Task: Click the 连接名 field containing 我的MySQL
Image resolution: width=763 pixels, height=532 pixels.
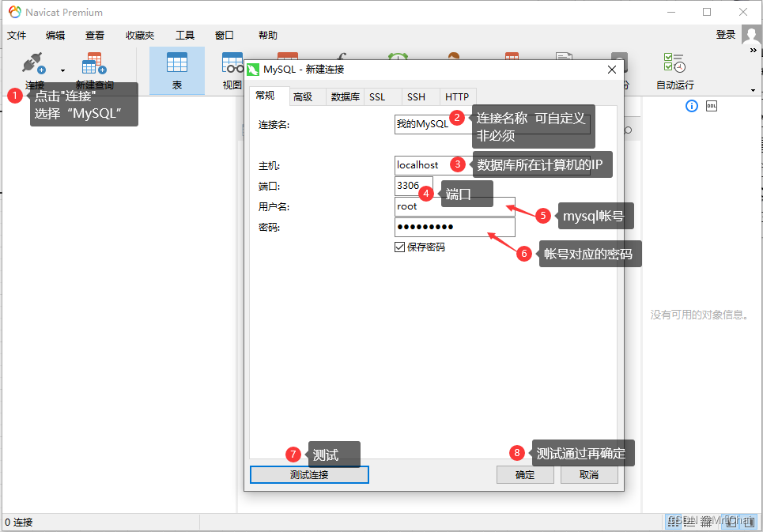Action: point(493,124)
